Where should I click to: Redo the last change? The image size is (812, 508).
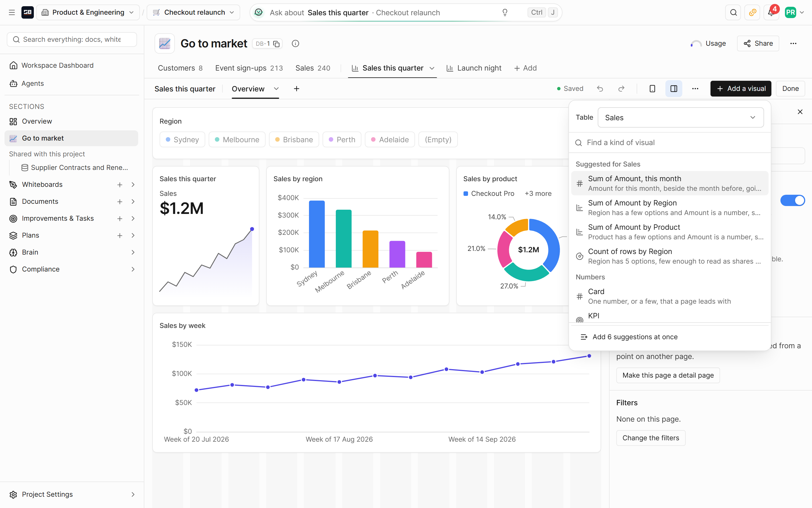(x=621, y=89)
